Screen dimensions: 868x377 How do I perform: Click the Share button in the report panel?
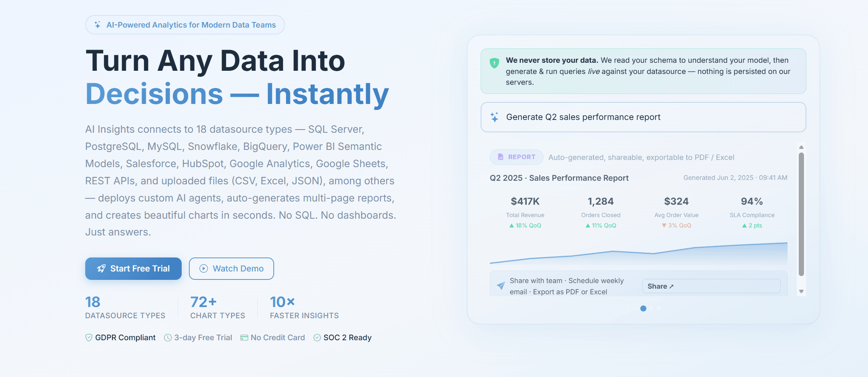(x=711, y=286)
